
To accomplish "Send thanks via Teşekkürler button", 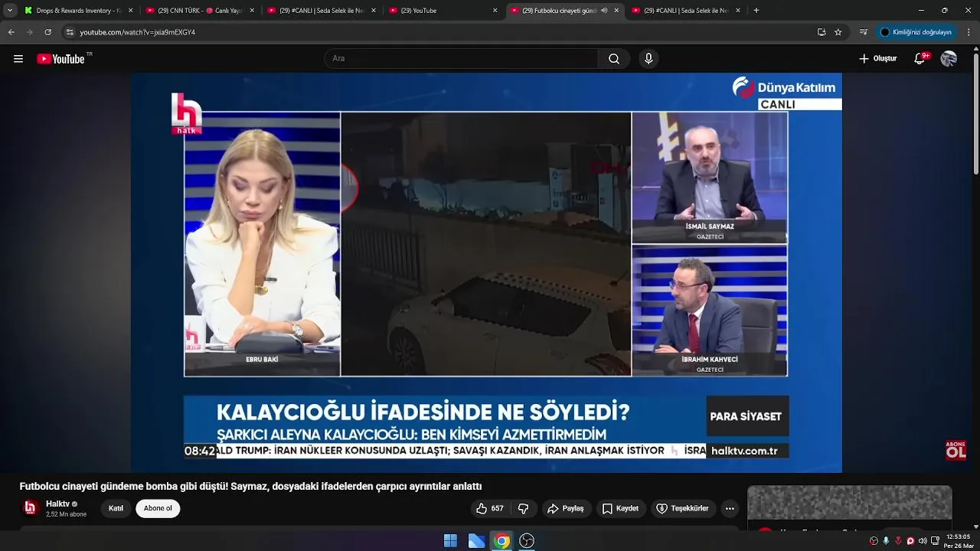I will tap(682, 509).
